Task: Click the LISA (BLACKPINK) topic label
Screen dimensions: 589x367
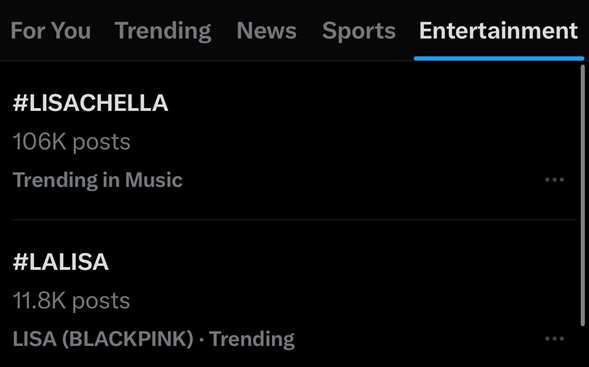Action: point(103,339)
